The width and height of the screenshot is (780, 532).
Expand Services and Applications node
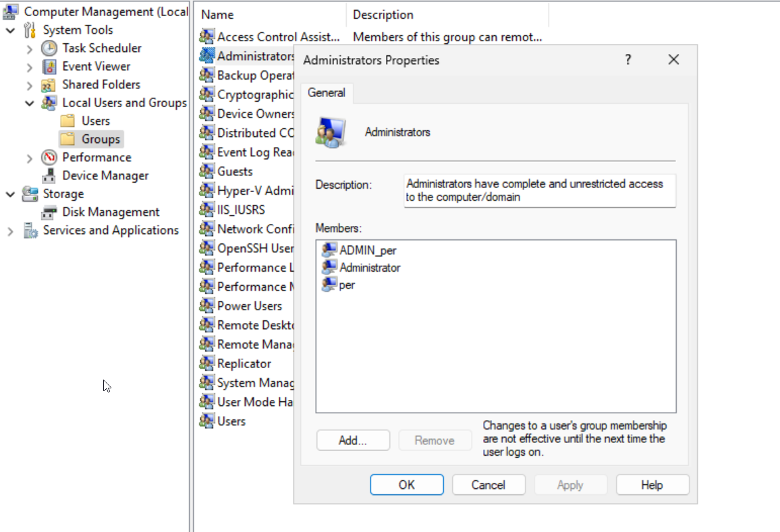click(x=11, y=231)
